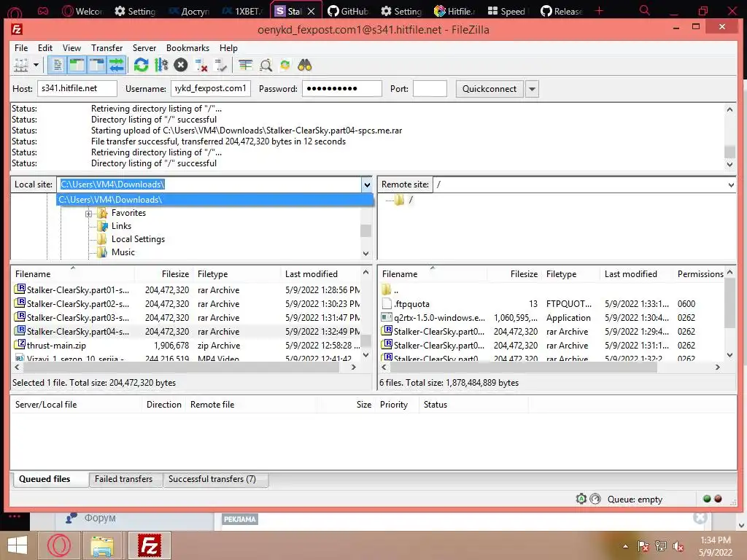Sort local files by Last modified column
This screenshot has height=560, width=747.
(320, 274)
